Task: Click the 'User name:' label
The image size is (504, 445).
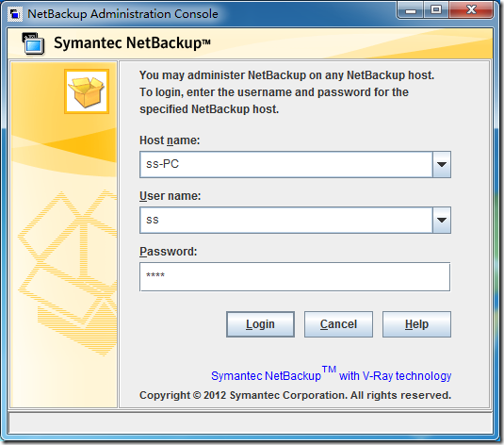Action: click(x=170, y=196)
